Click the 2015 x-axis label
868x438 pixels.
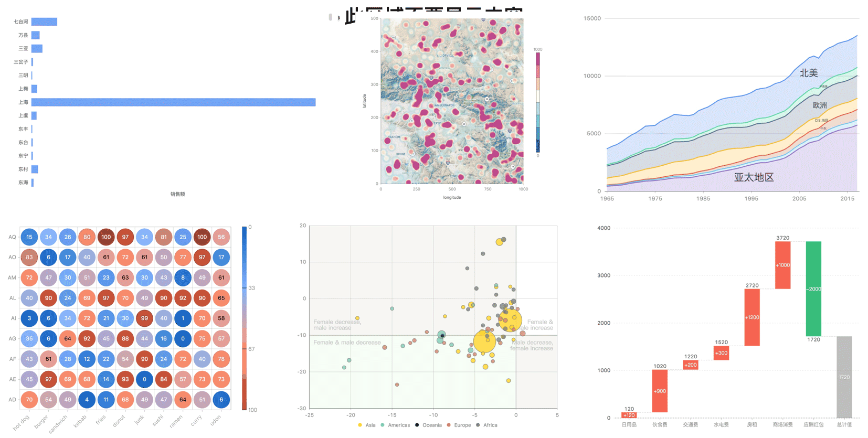point(847,198)
